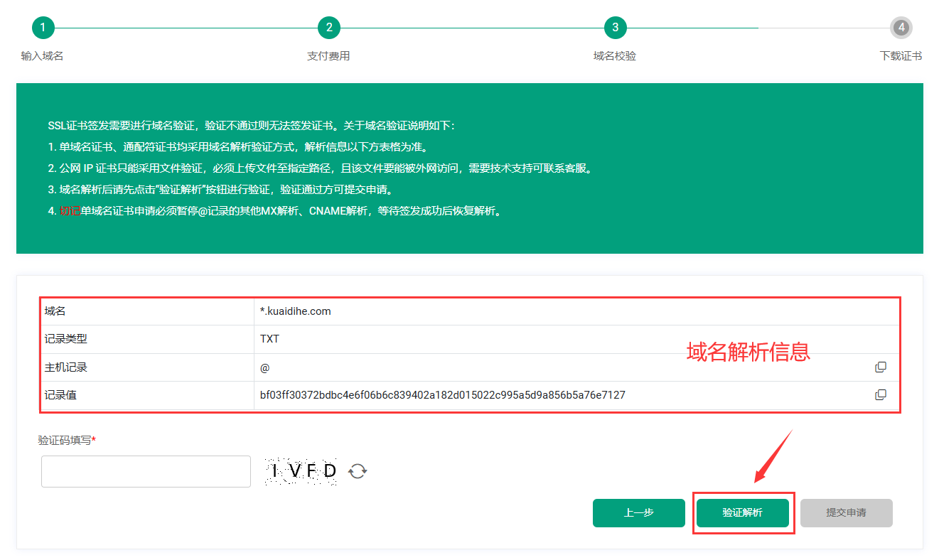Click the 提交申请 button

pyautogui.click(x=847, y=512)
